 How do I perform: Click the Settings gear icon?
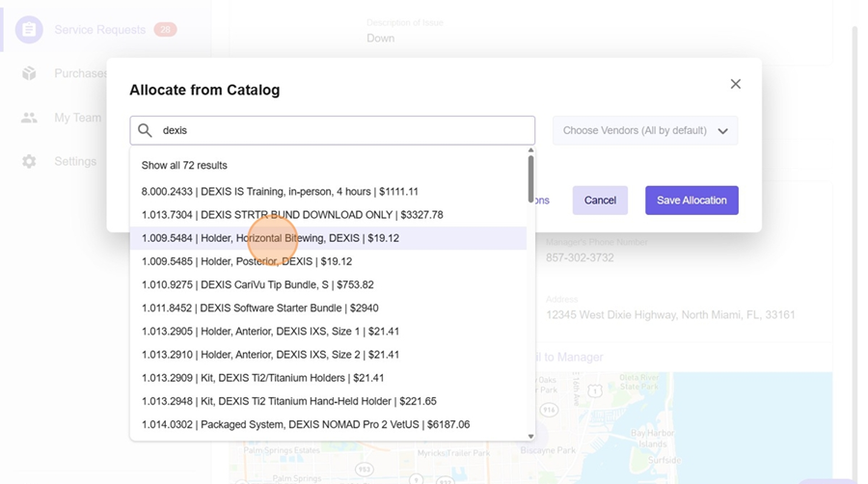tap(29, 162)
